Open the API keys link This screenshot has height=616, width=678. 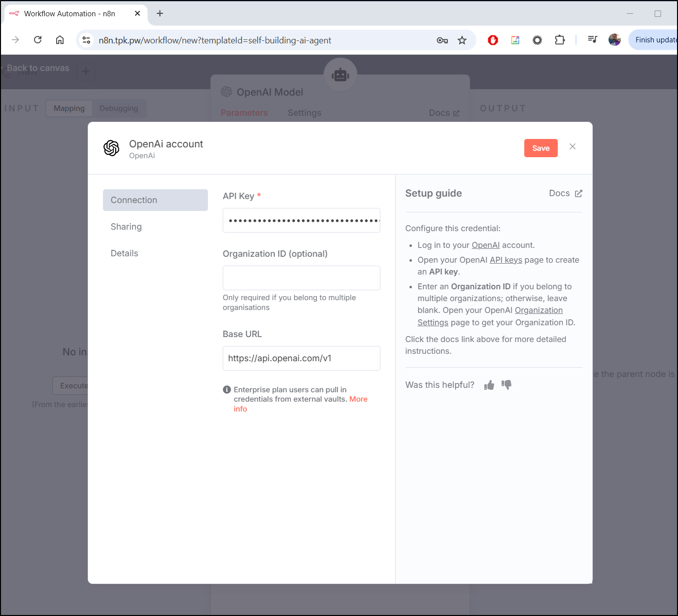[x=506, y=260]
